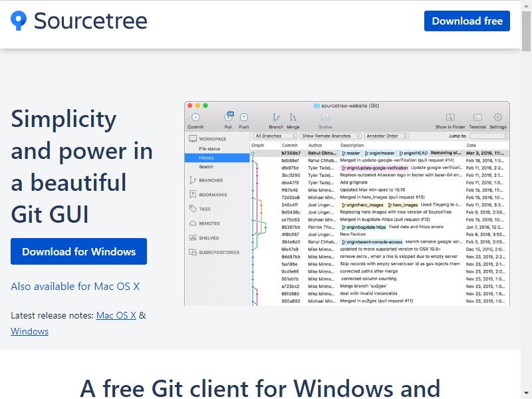Select commit hash 3bc3290
This screenshot has width=532, height=399.
291,176
